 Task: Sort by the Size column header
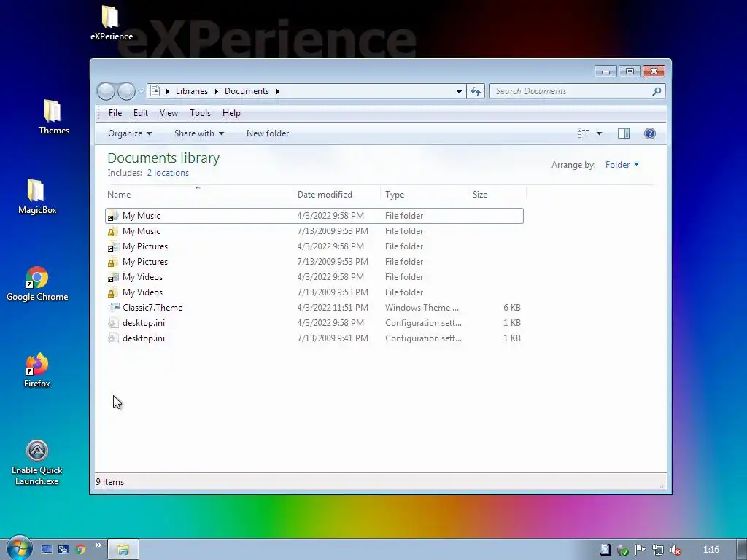[x=497, y=194]
